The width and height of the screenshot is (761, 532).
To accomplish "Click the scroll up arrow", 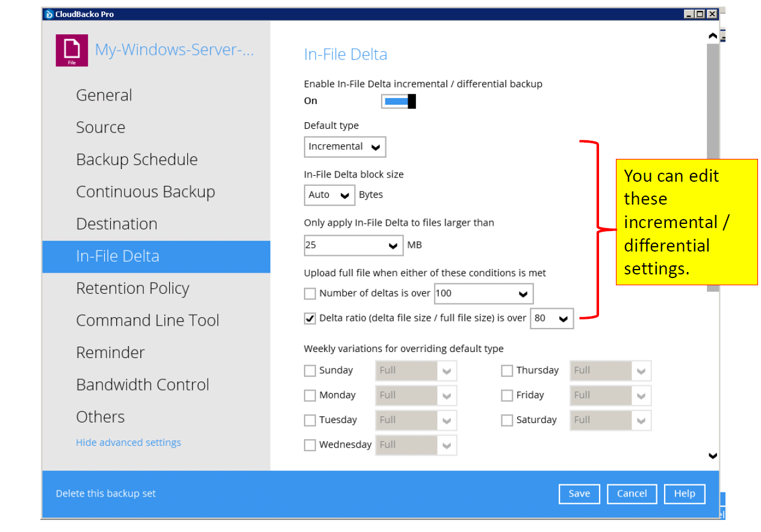I will click(713, 36).
